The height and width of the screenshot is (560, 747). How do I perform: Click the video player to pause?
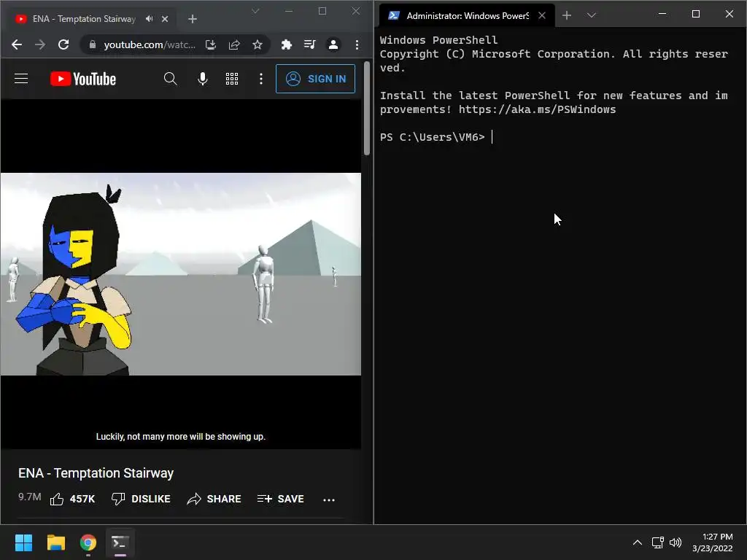(181, 274)
